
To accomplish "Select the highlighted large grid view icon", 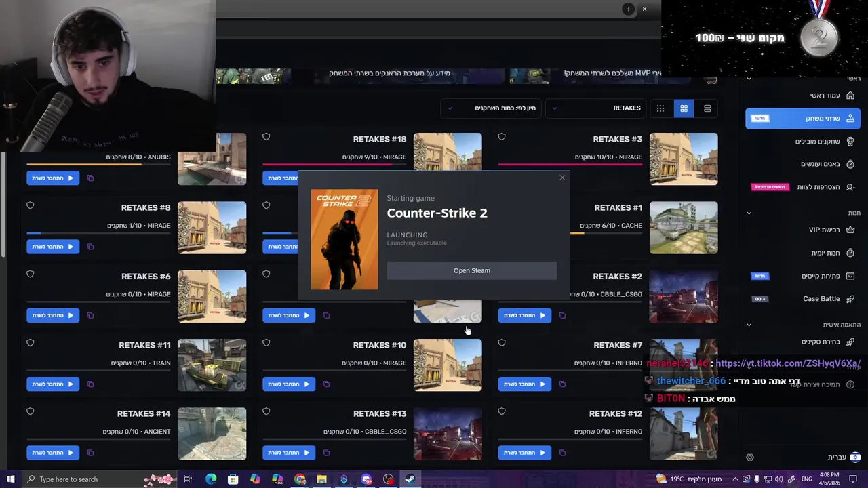I will tap(684, 108).
